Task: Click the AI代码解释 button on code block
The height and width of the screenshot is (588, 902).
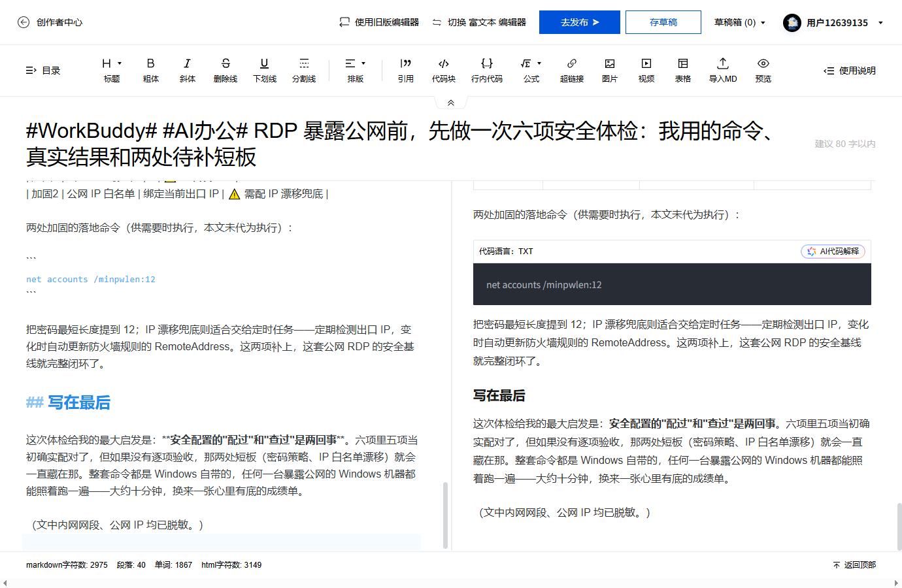Action: (833, 252)
